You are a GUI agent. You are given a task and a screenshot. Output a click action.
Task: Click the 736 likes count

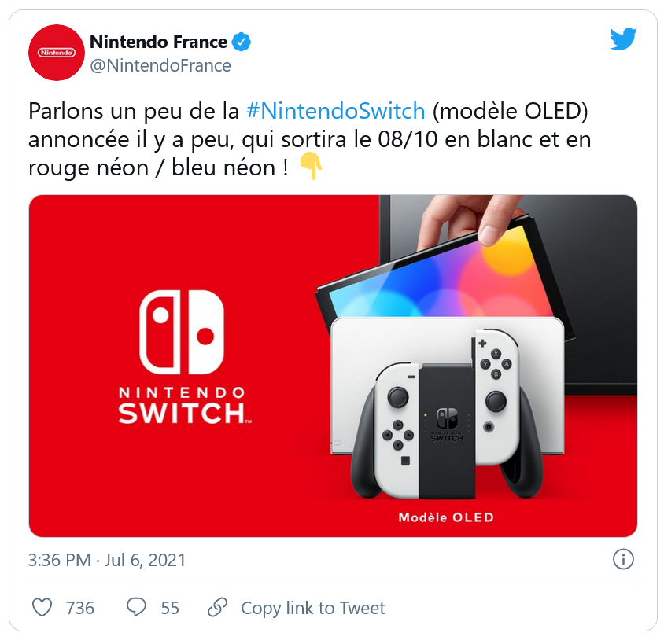point(80,608)
